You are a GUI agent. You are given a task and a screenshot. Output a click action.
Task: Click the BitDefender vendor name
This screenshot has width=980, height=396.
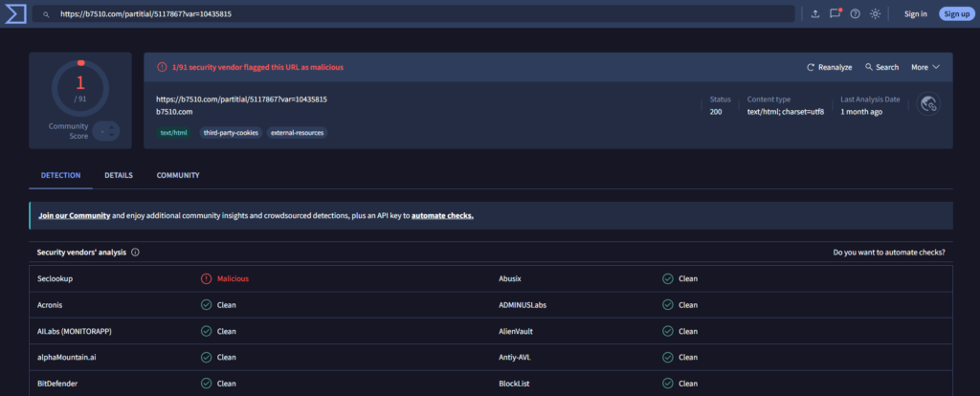point(57,384)
